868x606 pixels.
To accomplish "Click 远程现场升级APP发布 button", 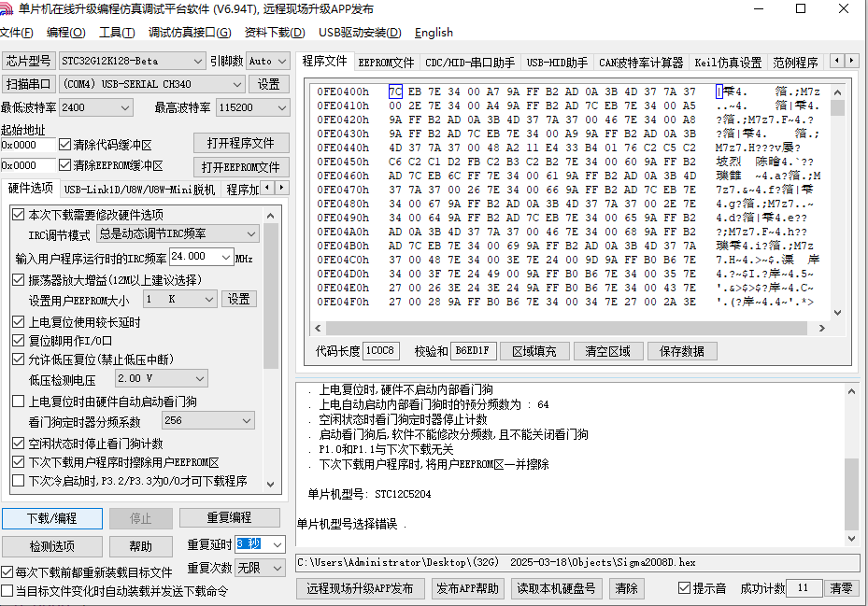I will coord(361,588).
